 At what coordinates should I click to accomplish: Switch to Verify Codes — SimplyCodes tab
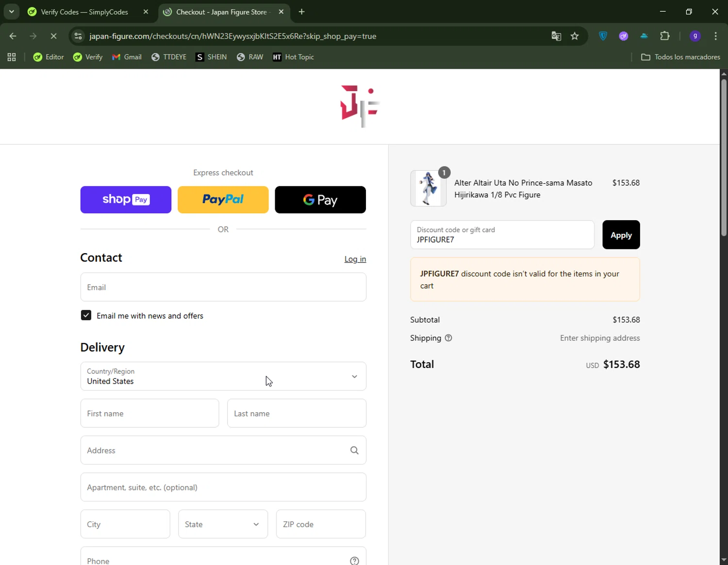(84, 12)
